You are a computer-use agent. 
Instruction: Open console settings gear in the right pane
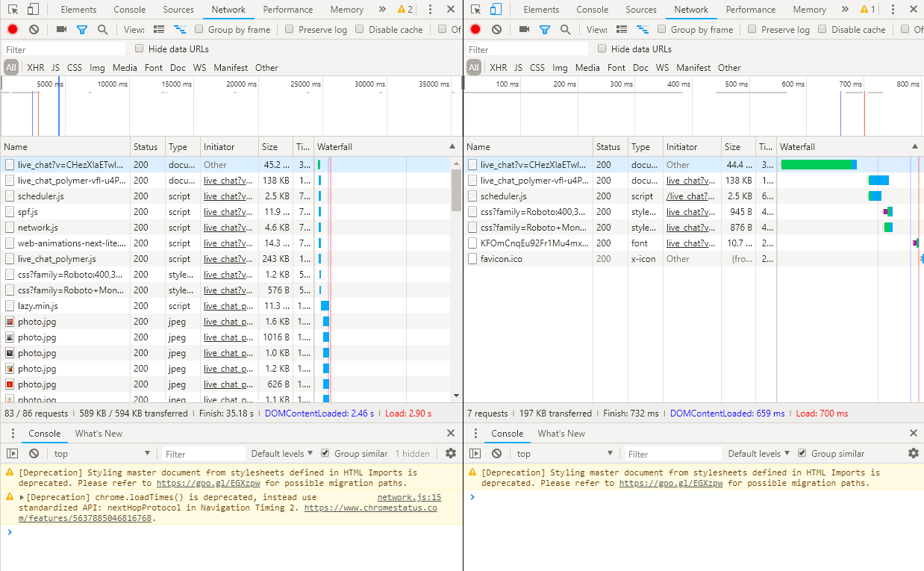[913, 454]
